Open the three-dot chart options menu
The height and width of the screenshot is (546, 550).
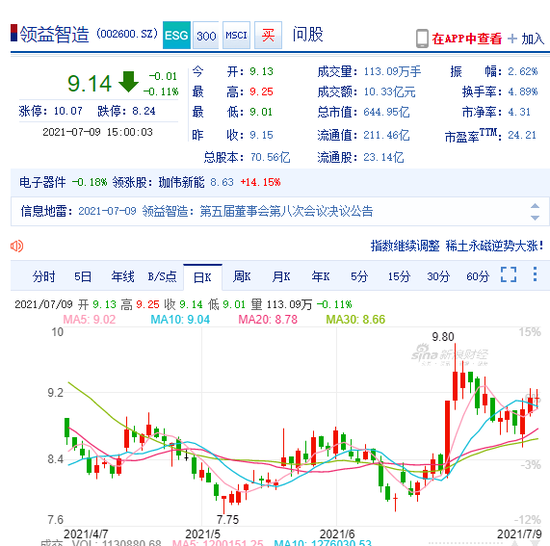pos(535,274)
